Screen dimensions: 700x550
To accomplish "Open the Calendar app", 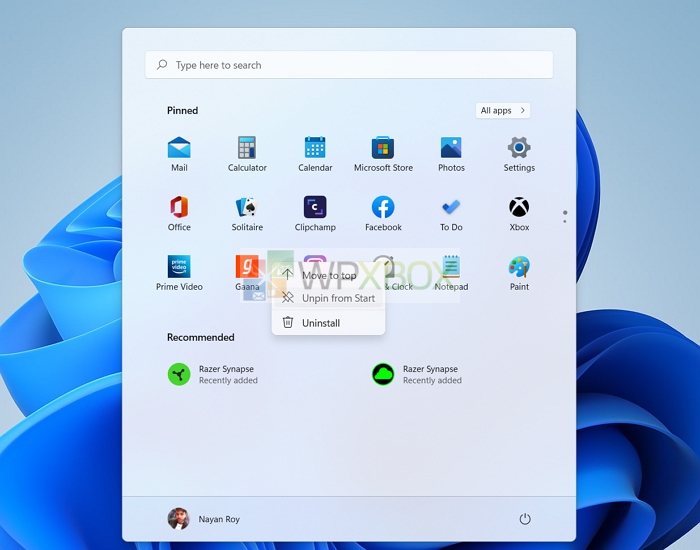I will pos(315,154).
